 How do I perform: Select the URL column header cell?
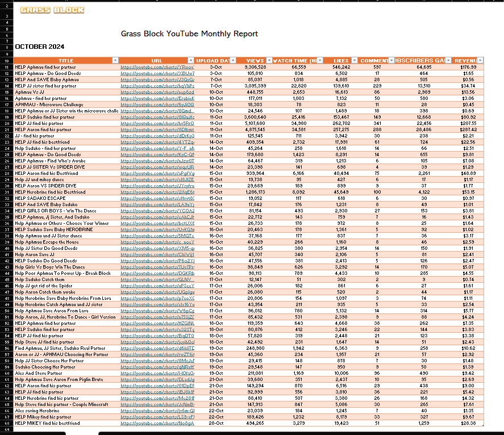(157, 60)
